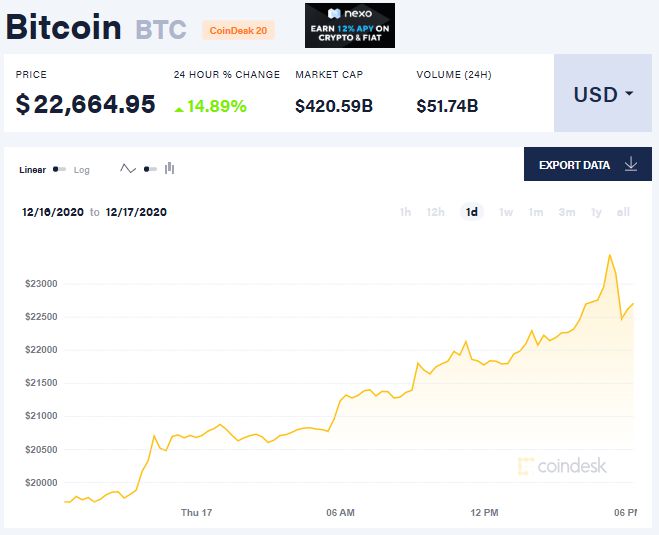659x535 pixels.
Task: Show the 1m time range
Action: [536, 212]
